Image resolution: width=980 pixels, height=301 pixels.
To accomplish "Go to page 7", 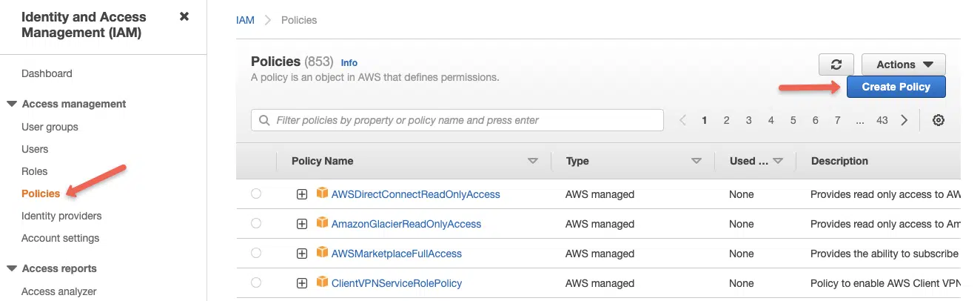I will tap(838, 120).
